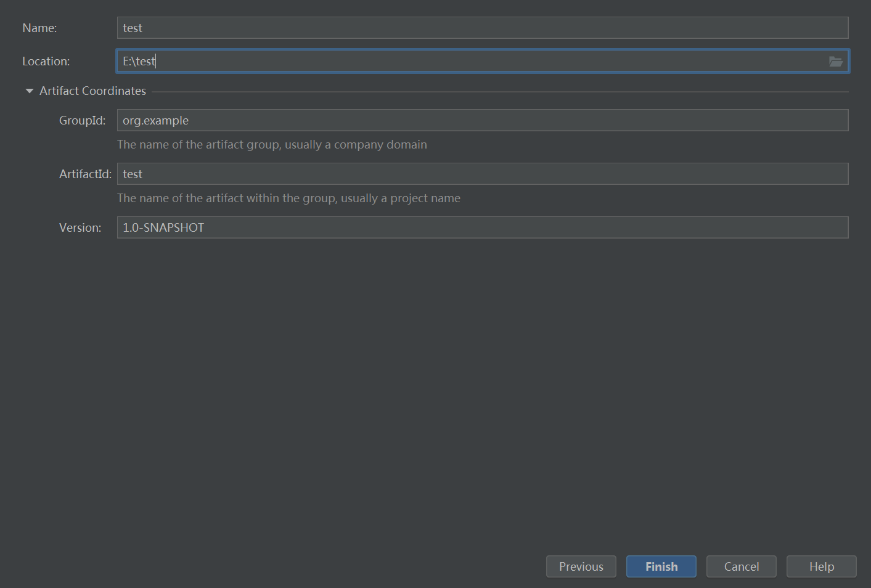Cancel the new project wizard
The height and width of the screenshot is (588, 871).
[742, 566]
